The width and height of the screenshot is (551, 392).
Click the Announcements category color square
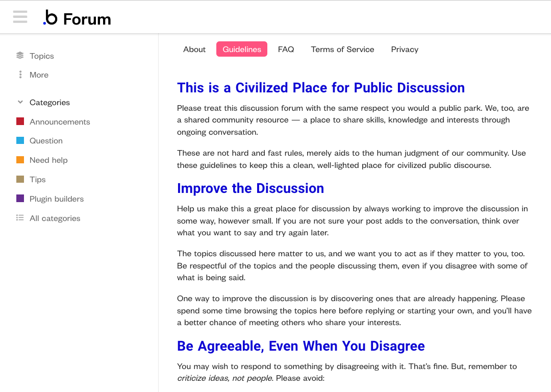(20, 121)
